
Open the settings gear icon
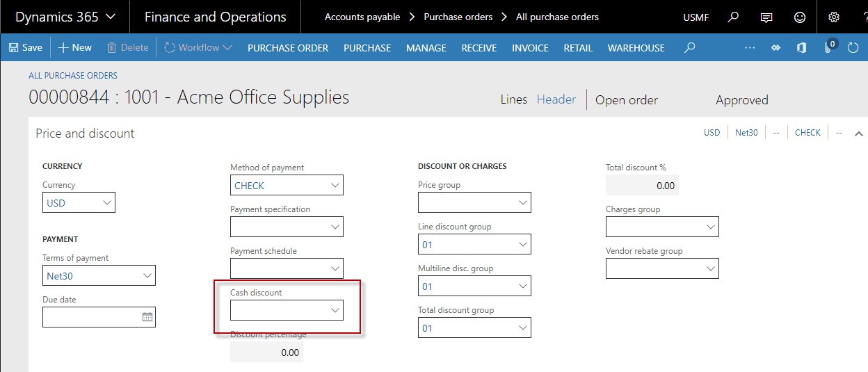834,17
